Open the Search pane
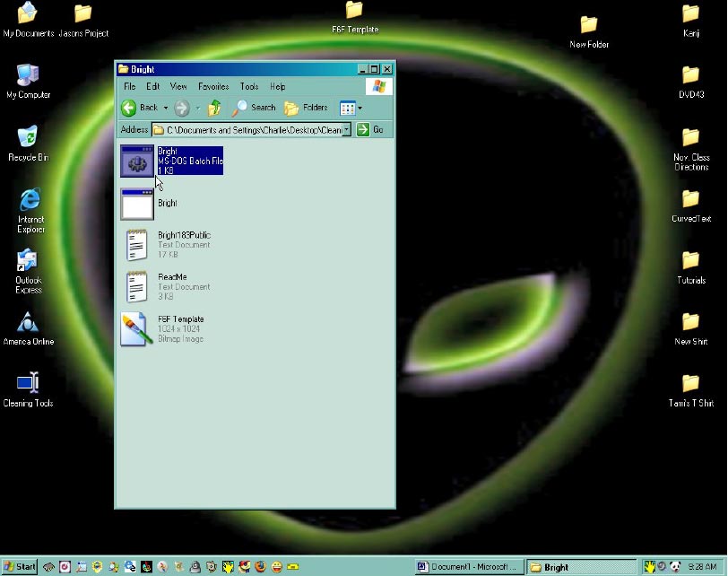This screenshot has width=728, height=576. point(254,108)
